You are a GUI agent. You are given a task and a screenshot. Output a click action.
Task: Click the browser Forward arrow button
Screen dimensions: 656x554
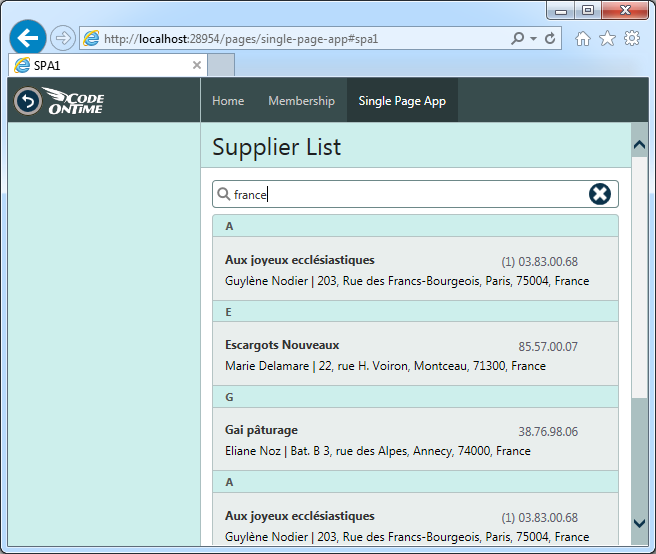click(63, 38)
